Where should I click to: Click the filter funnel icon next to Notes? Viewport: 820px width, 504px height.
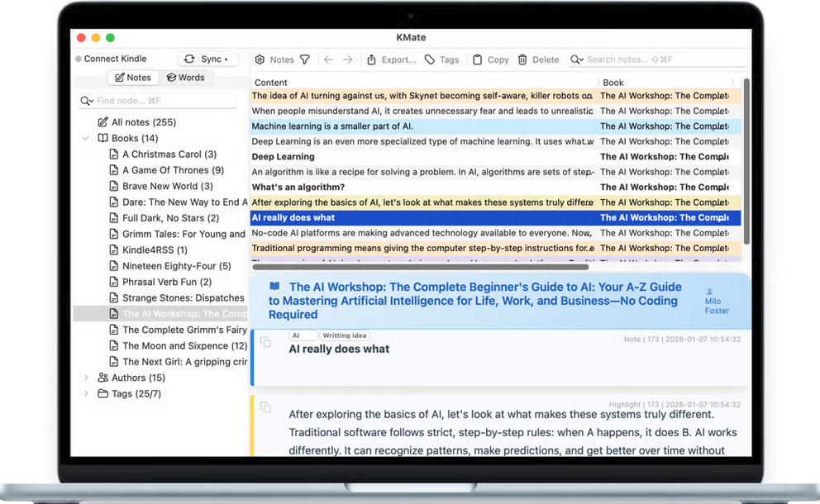point(306,59)
